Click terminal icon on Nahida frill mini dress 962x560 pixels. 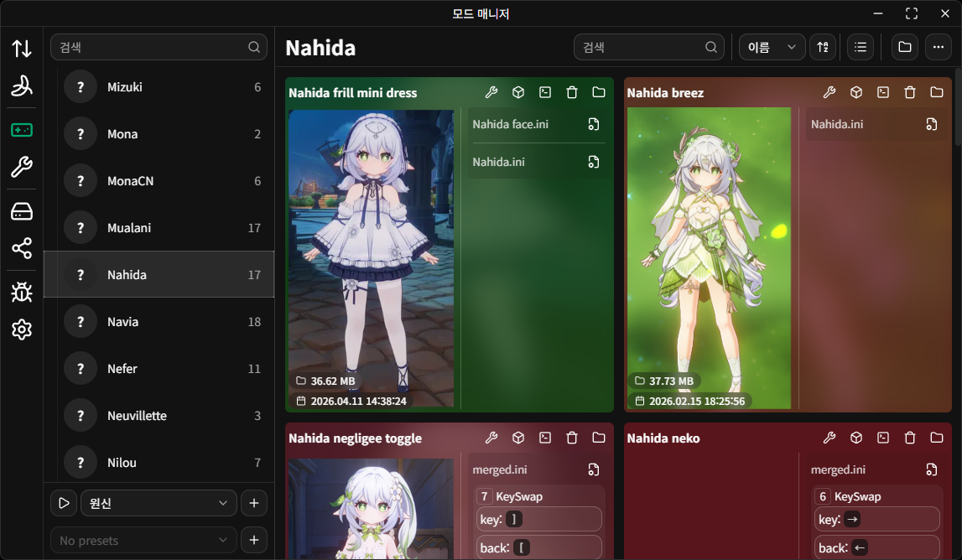click(545, 92)
